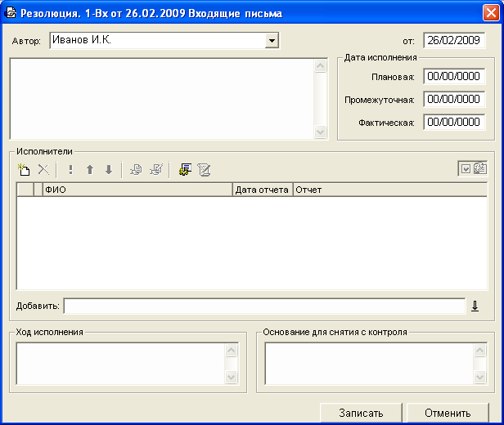Screen dimensions: 504x425
Task: Add a new executor with the new-item icon
Action: point(24,169)
